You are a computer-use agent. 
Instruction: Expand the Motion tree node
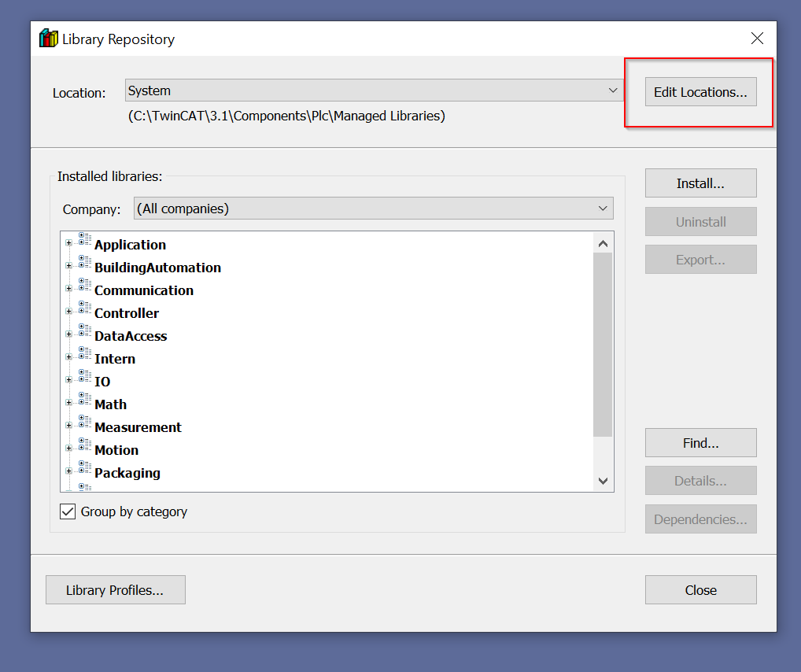(x=69, y=449)
